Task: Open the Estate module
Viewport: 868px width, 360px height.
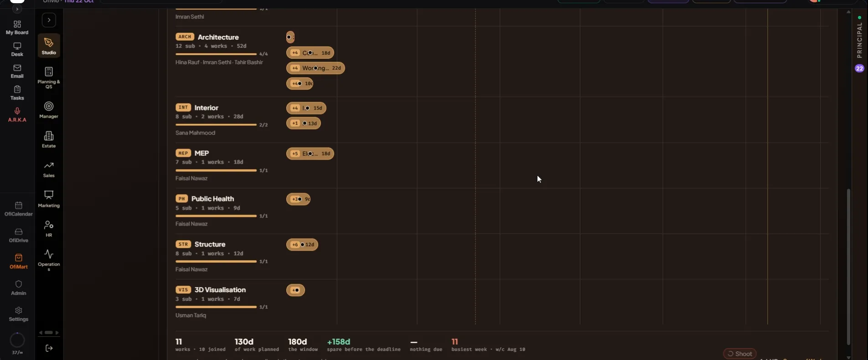Action: (49, 139)
